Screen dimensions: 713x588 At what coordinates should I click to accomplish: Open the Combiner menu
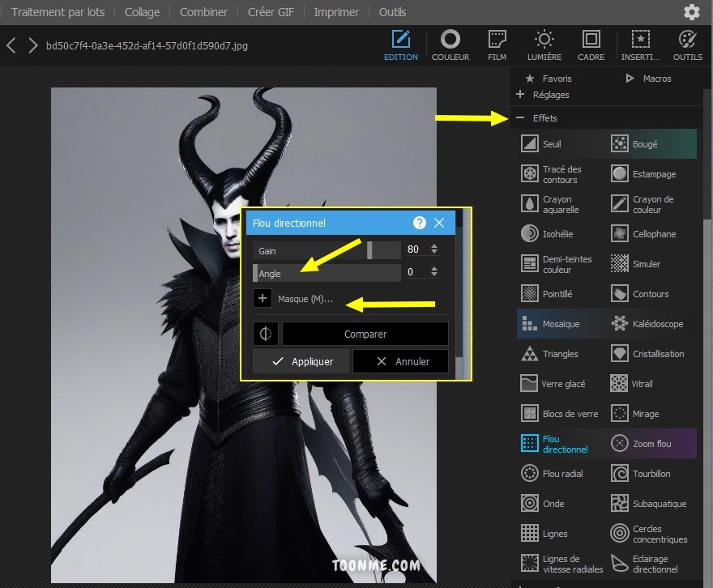point(203,12)
